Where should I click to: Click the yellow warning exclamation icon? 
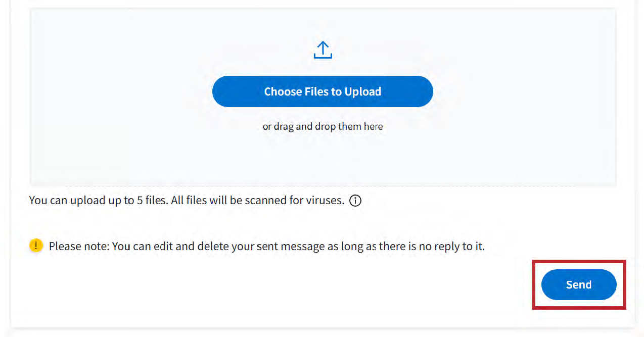[x=36, y=246]
